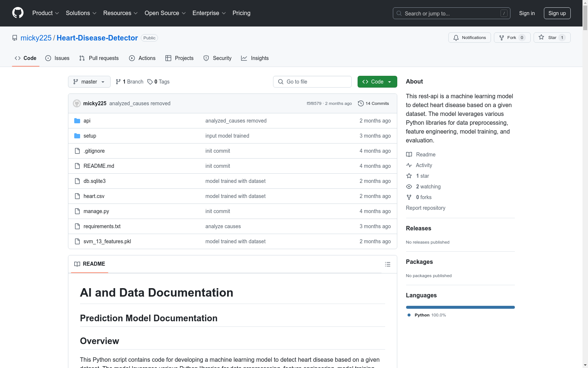Open the Pricing link
The width and height of the screenshot is (588, 368).
tap(241, 13)
